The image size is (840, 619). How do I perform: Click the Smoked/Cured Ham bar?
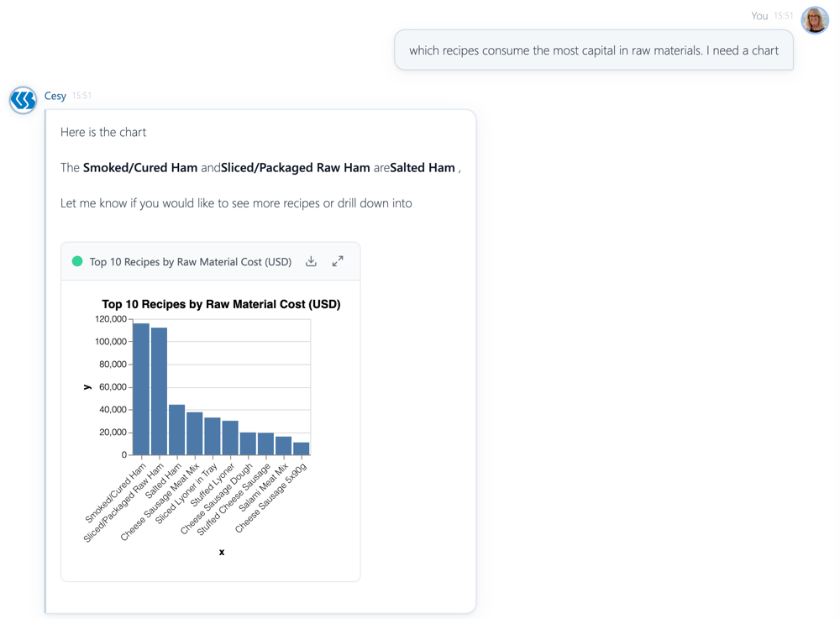(x=141, y=389)
